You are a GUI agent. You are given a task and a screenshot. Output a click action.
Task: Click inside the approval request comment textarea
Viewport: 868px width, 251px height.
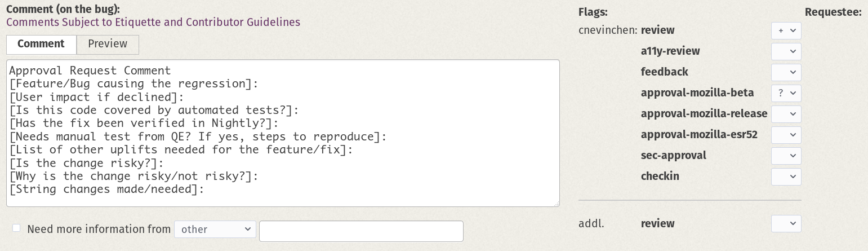(x=283, y=133)
